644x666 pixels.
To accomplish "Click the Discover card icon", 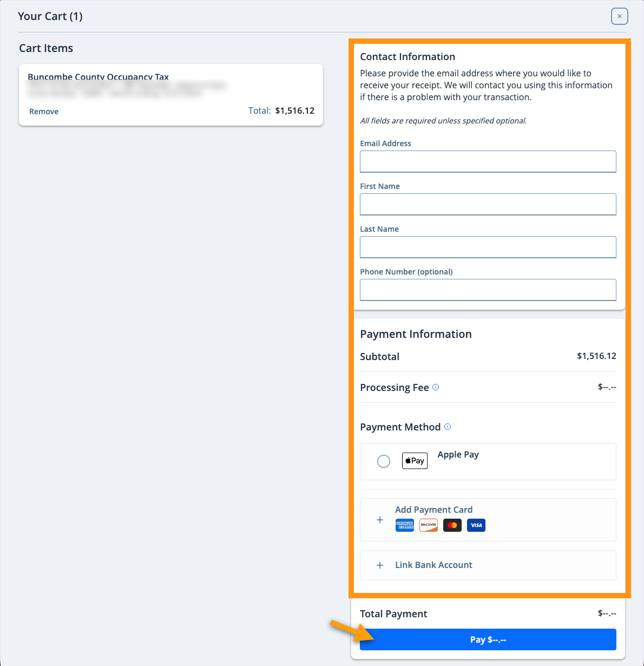I will (429, 525).
